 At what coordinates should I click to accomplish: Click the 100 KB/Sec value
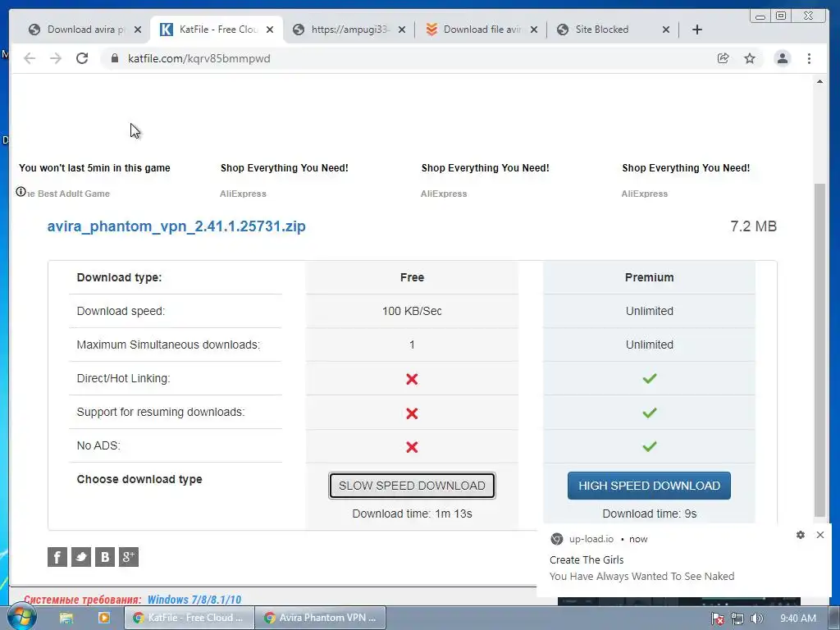coord(412,311)
